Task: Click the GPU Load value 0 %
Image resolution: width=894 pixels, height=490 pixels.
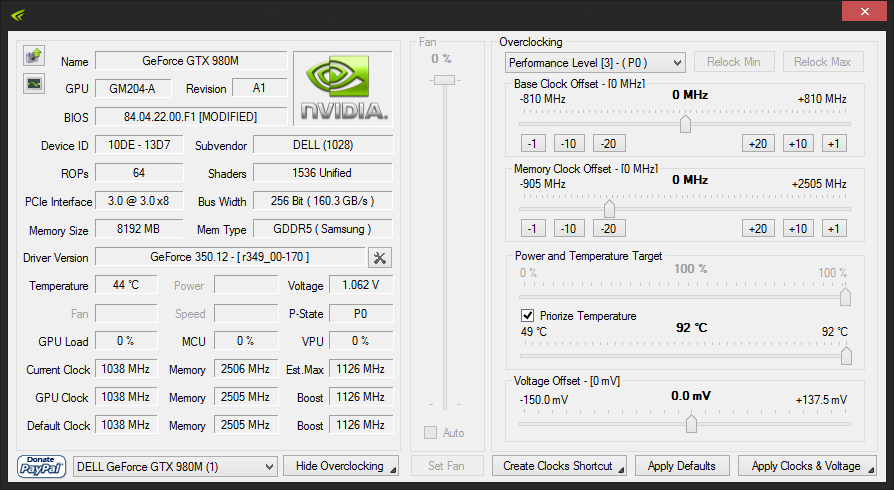Action: click(126, 341)
